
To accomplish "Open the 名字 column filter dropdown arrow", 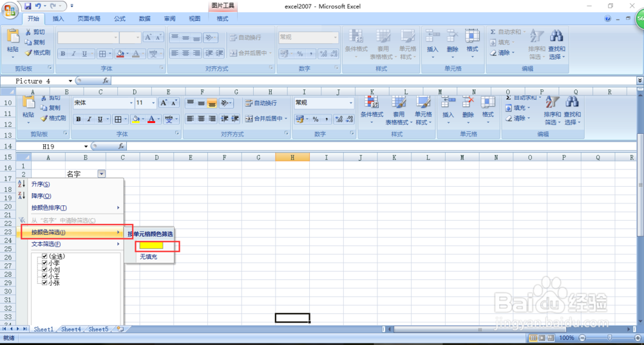I will (102, 174).
